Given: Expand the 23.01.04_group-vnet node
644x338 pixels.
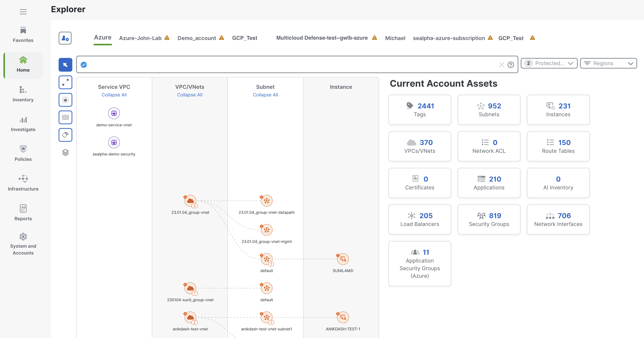Looking at the screenshot, I should 190,201.
